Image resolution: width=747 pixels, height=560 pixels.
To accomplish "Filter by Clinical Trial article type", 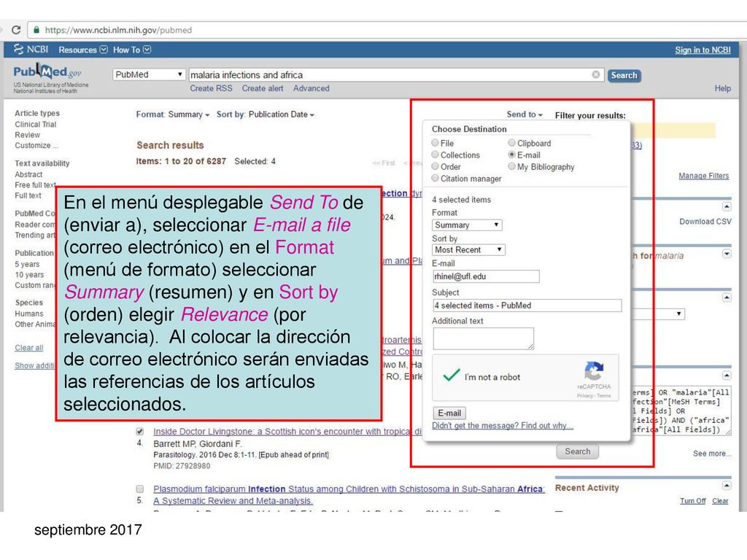I will (x=35, y=124).
